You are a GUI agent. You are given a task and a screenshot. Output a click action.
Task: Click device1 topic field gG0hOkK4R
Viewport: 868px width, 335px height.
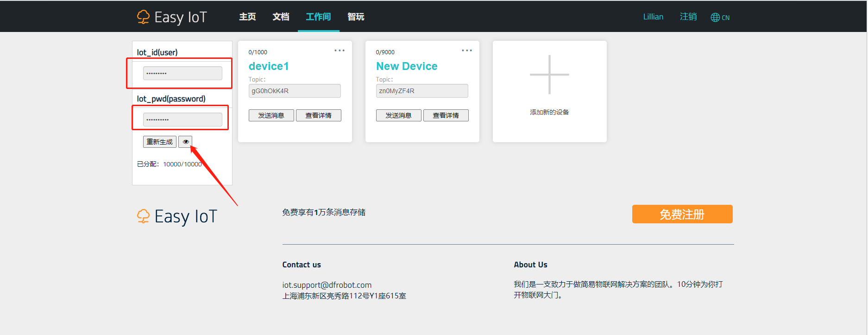click(x=295, y=91)
